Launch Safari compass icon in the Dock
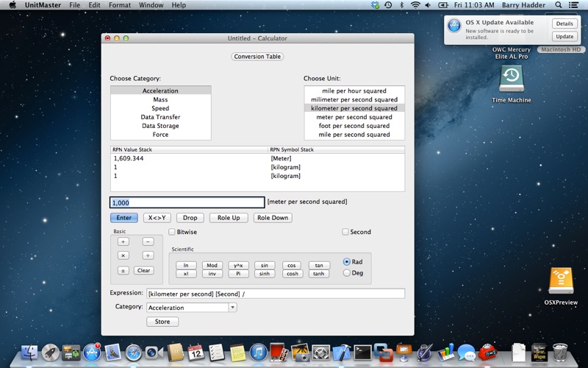Screen dimensions: 588x368 pos(134,353)
